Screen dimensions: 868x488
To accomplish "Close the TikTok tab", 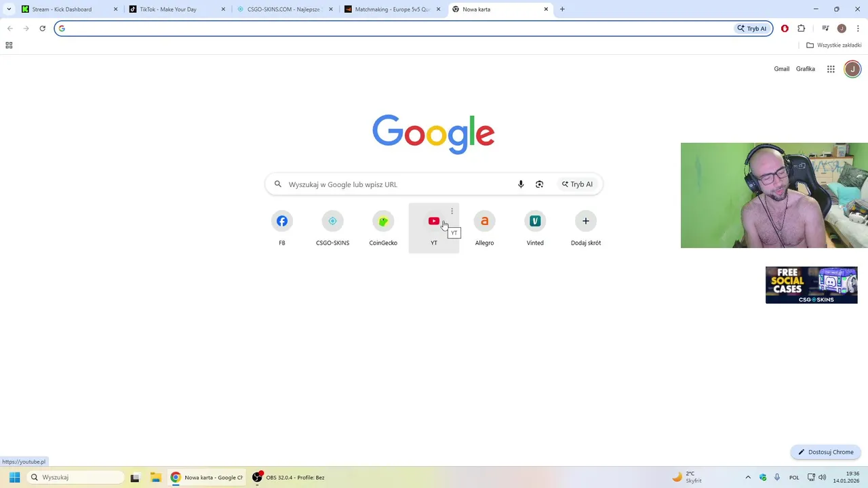I will pos(223,9).
